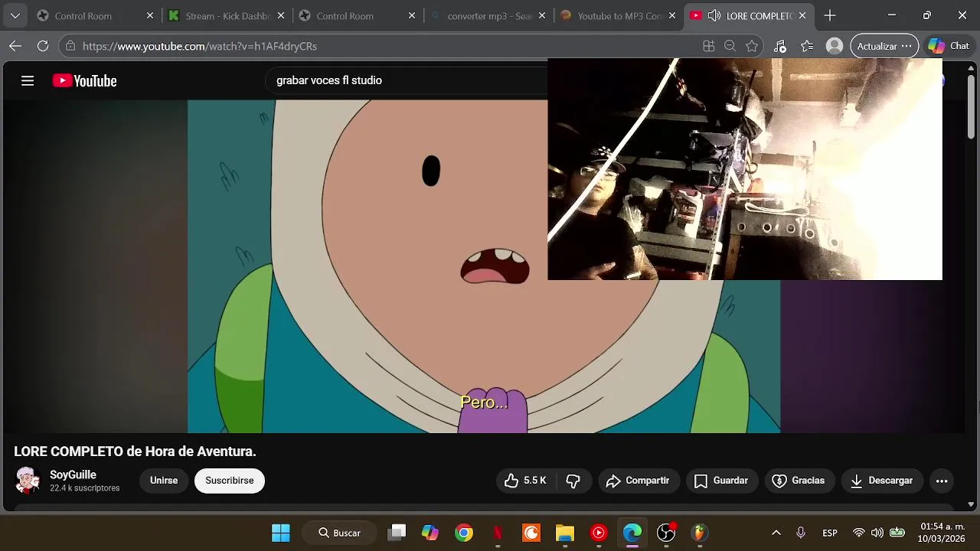The image size is (980, 551).
Task: View site information lock icon
Action: click(x=70, y=46)
